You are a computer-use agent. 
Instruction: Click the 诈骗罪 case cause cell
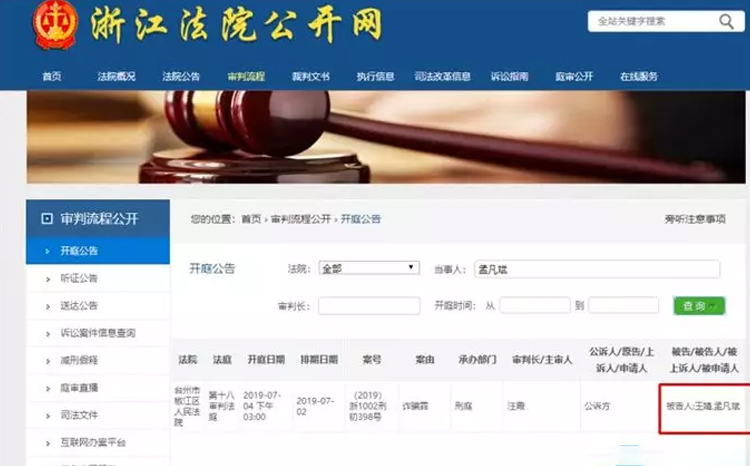pyautogui.click(x=415, y=406)
